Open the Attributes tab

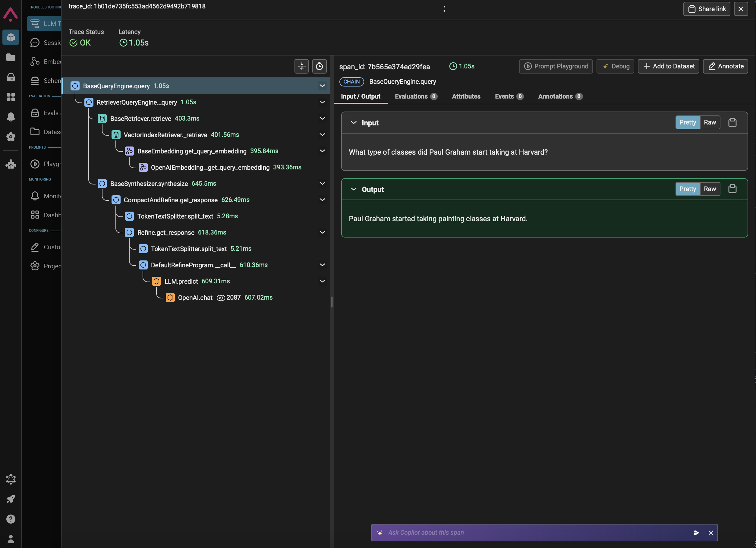466,96
